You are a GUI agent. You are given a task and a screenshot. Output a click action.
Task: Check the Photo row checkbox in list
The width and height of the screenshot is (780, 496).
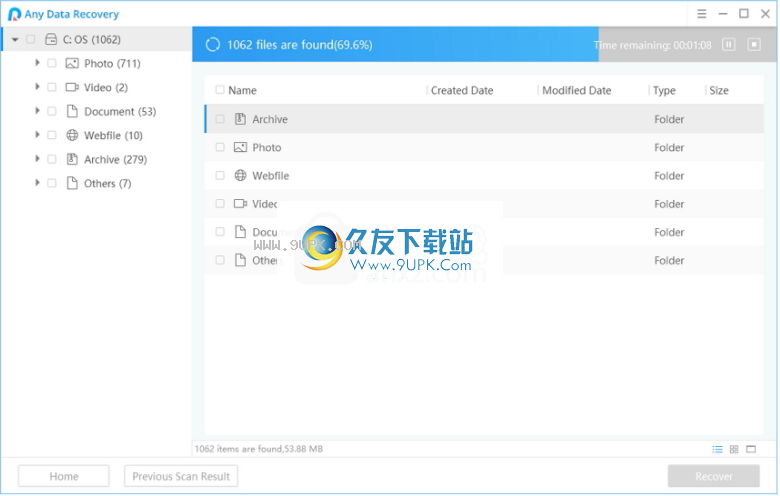(220, 147)
